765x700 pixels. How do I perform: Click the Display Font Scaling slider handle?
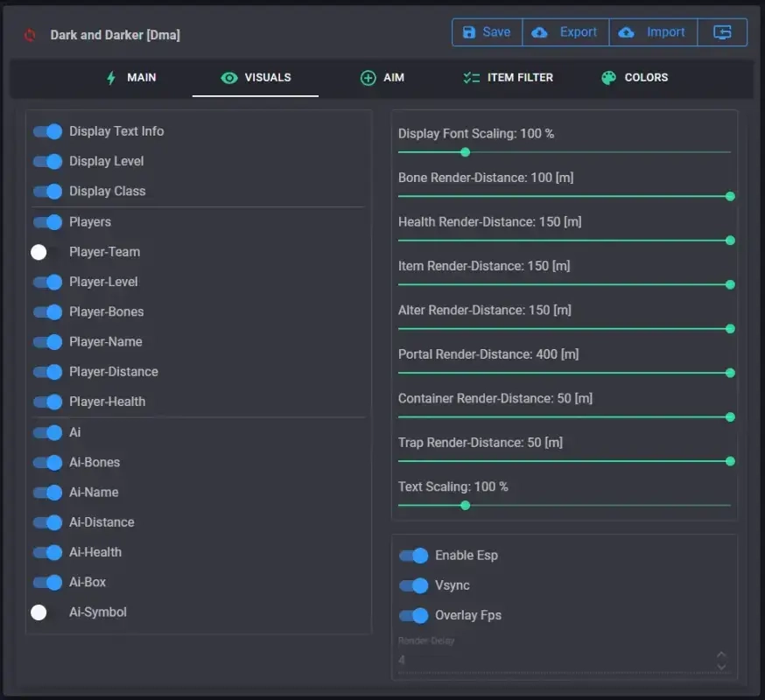coord(466,152)
